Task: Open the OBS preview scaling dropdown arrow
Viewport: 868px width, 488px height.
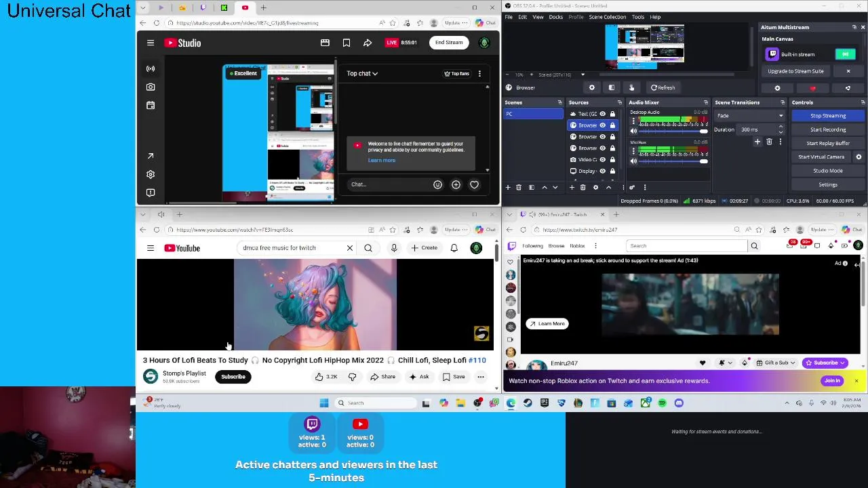Action: [583, 75]
